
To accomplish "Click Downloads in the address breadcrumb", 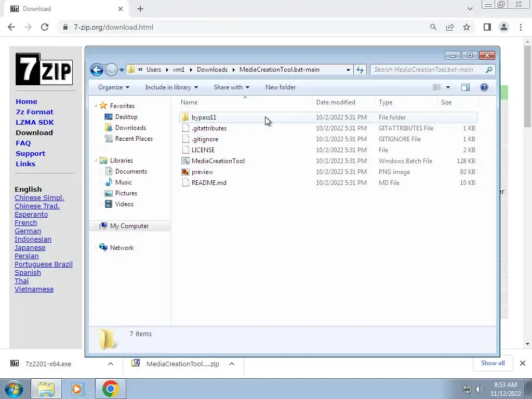I will pos(212,70).
